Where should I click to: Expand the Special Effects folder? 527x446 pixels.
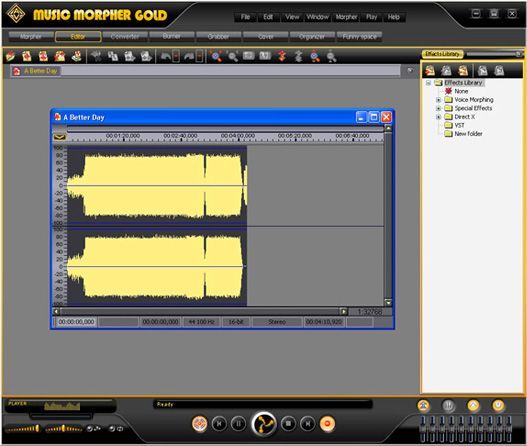click(438, 108)
